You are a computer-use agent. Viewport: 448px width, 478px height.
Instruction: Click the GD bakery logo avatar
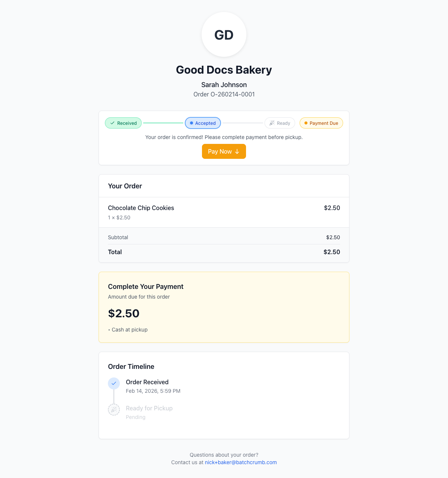tap(224, 34)
